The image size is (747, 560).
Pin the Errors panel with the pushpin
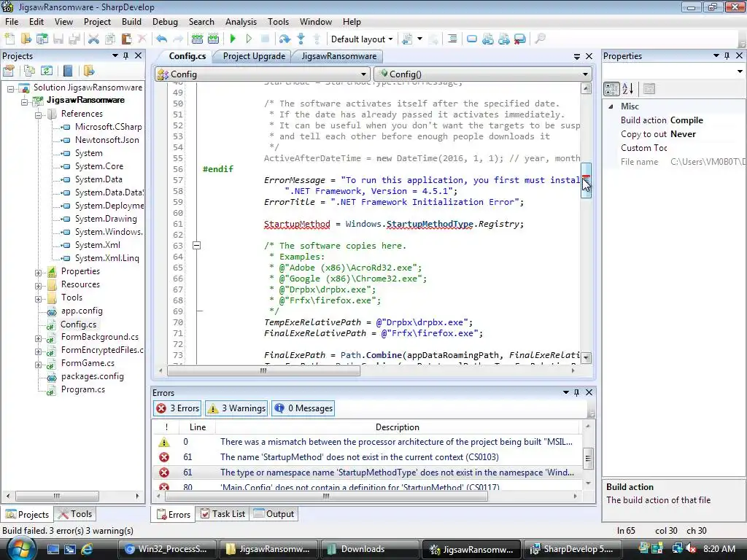[x=576, y=392]
